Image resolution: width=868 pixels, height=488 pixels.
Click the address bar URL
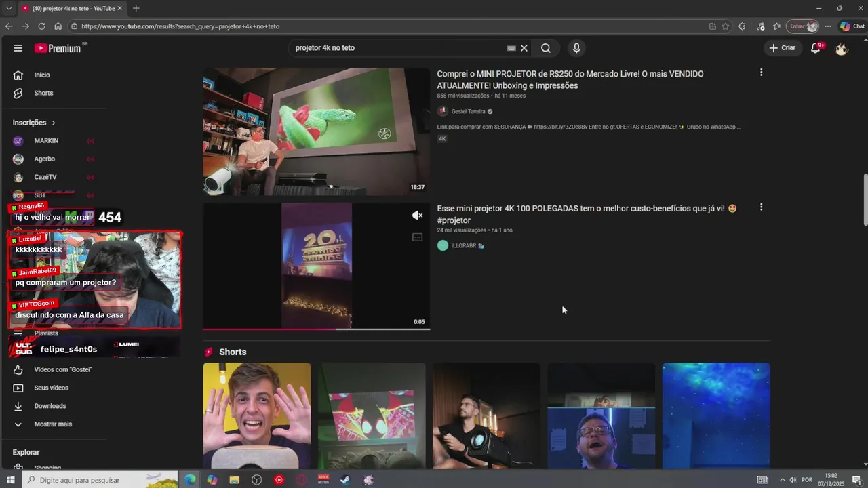[180, 26]
